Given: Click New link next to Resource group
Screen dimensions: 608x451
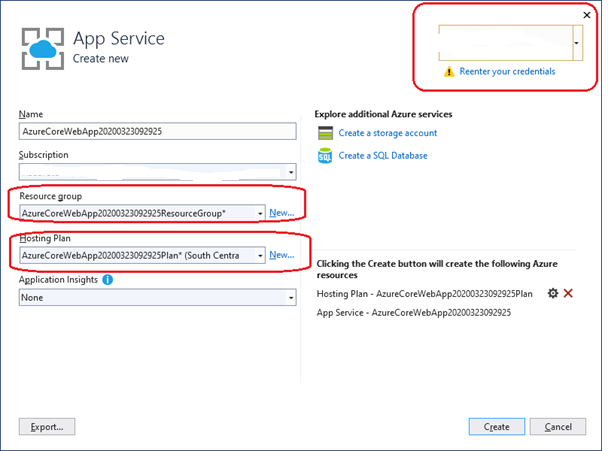Looking at the screenshot, I should point(282,213).
